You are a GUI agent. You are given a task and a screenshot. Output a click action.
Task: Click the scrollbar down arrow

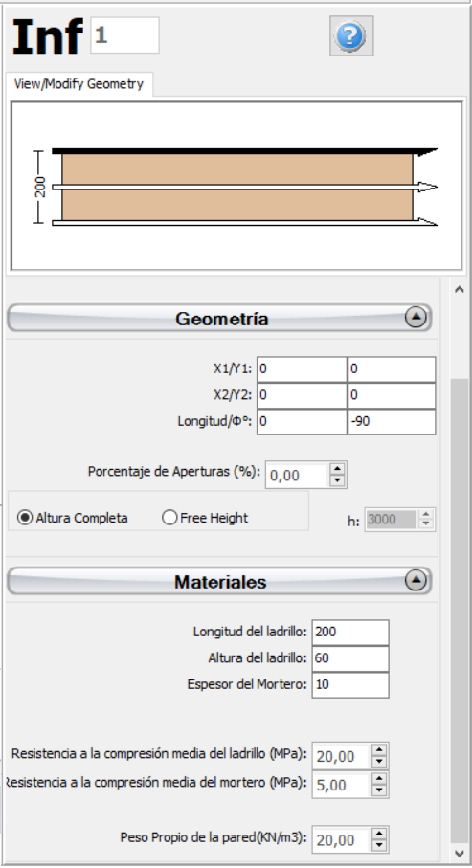[x=460, y=853]
